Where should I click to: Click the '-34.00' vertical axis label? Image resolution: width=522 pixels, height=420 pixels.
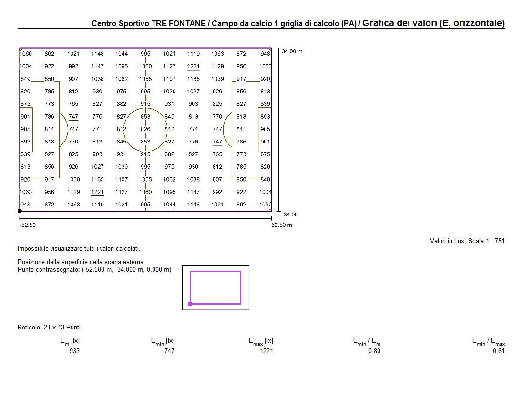pos(290,215)
